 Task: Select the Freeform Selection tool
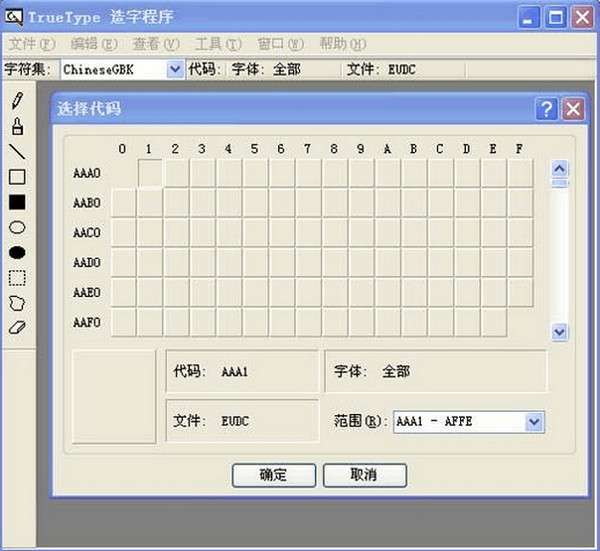[17, 303]
